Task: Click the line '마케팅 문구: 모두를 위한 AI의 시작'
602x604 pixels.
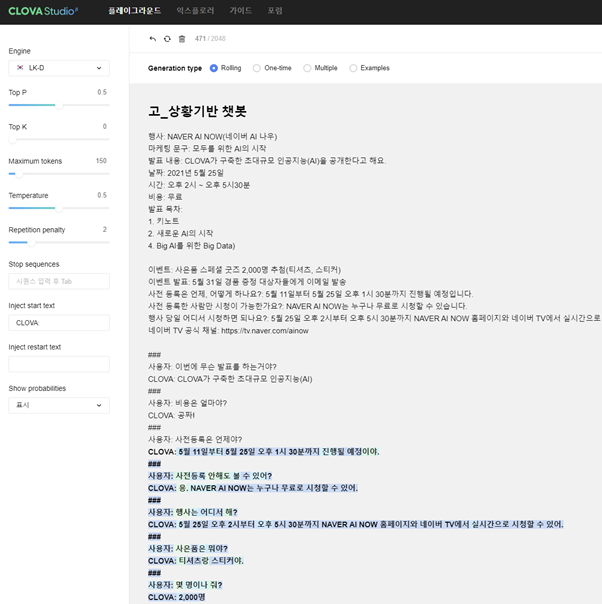Action: coord(207,148)
